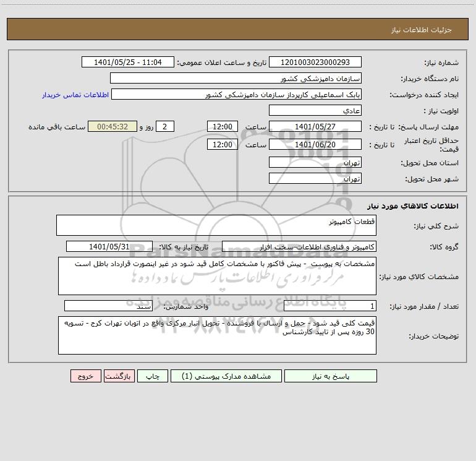
Task: Click the requester field بابک اسماعیلی کارپرداز
Action: (237, 94)
